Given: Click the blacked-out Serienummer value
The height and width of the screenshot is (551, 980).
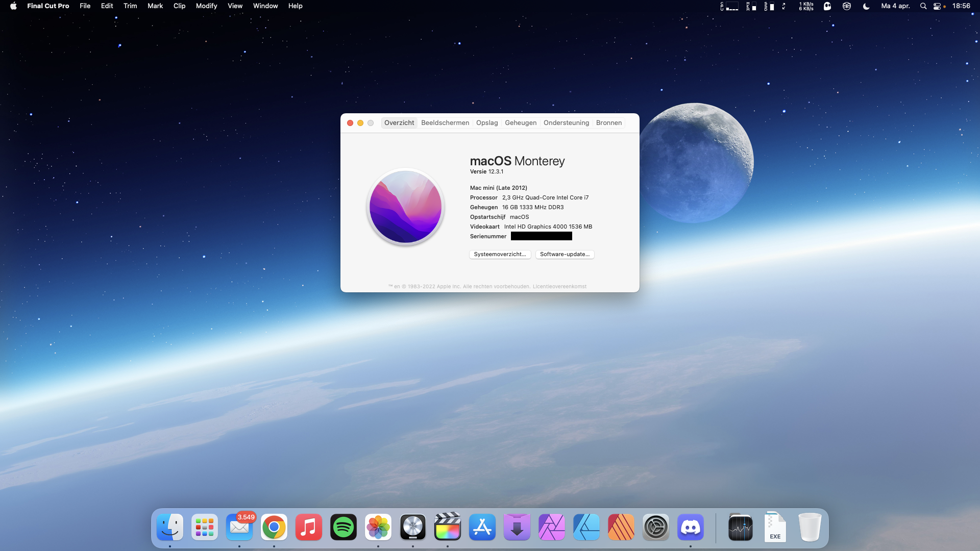Looking at the screenshot, I should [541, 236].
